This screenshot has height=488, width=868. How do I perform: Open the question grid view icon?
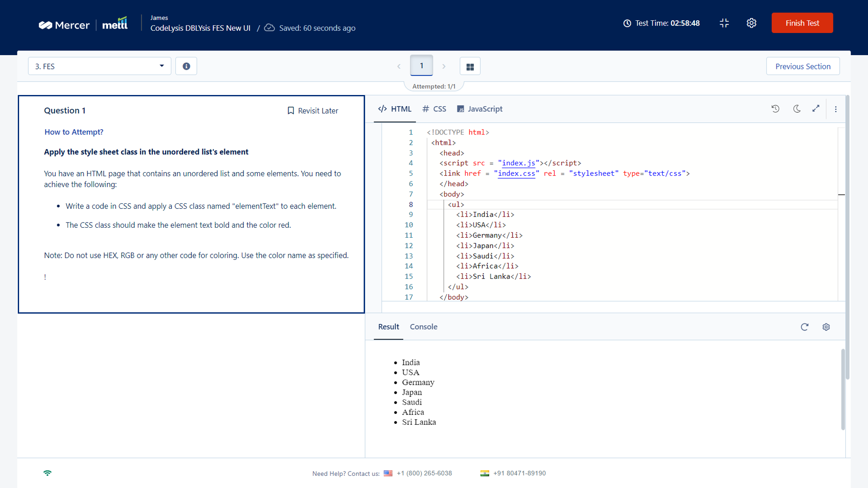point(470,66)
